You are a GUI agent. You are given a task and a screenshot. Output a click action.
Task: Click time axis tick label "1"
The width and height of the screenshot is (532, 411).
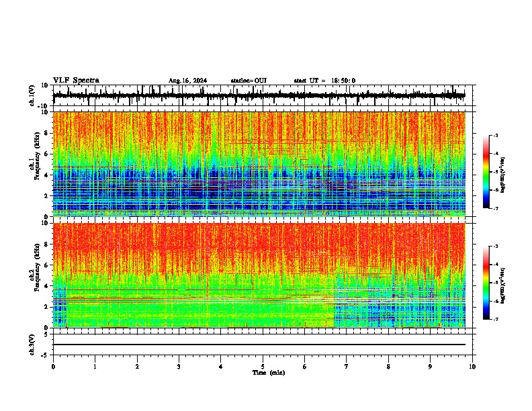[95, 367]
